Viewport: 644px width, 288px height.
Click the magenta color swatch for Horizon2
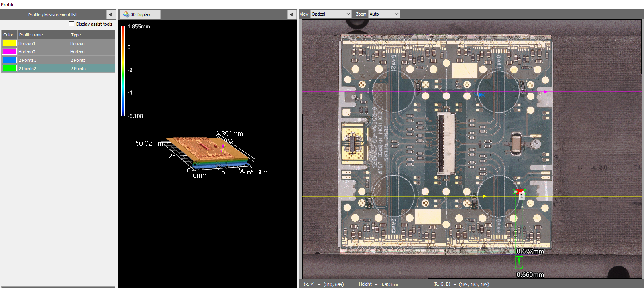pos(10,52)
